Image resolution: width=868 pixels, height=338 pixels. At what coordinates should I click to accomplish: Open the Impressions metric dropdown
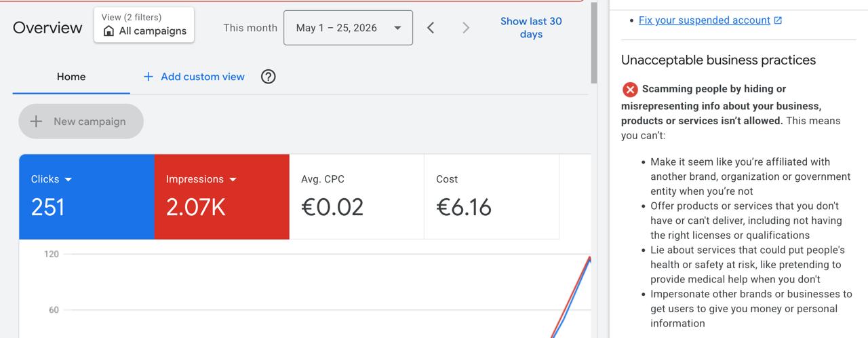click(201, 179)
